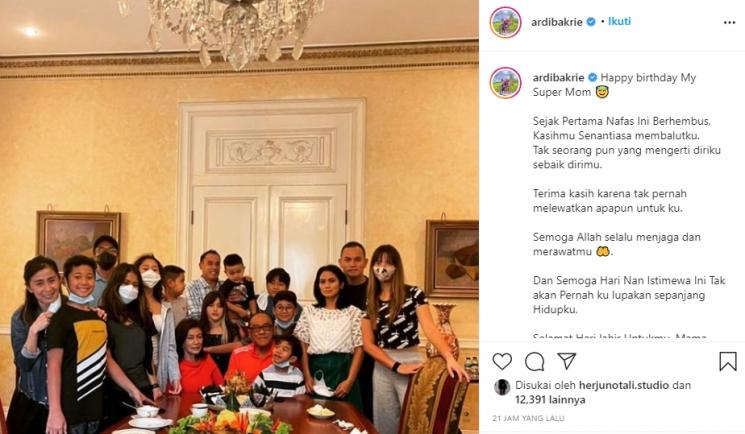Save post with the bookmark icon
The width and height of the screenshot is (745, 434).
click(727, 361)
